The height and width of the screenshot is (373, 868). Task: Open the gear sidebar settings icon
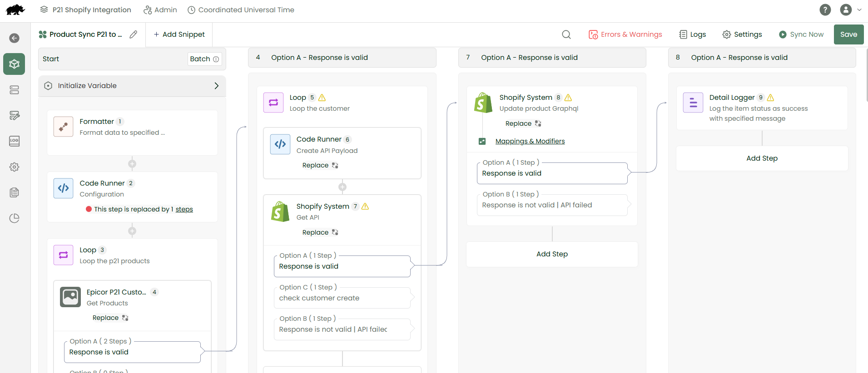tap(15, 167)
